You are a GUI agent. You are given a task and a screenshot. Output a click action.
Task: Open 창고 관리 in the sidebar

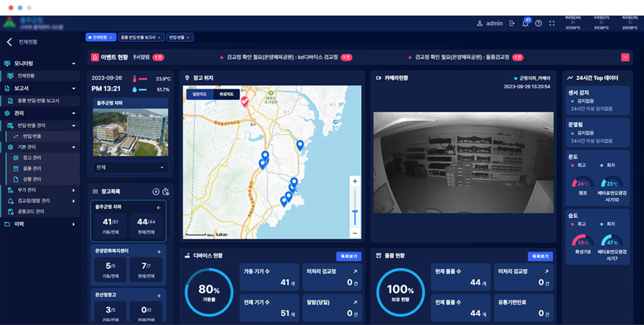pos(32,158)
